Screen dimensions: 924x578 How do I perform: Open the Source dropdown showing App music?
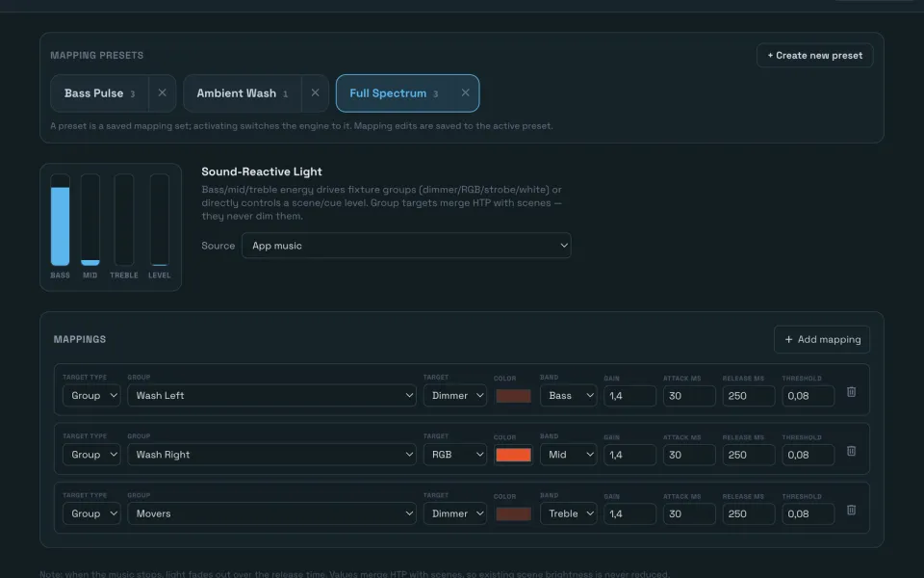(406, 246)
